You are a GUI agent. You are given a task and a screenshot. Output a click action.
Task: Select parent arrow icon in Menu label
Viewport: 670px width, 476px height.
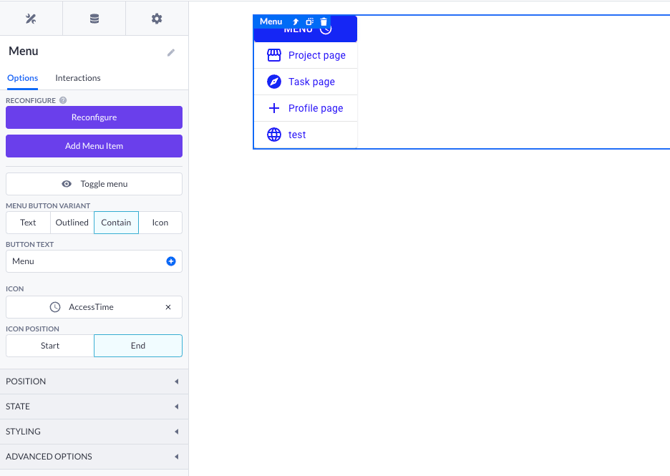(295, 22)
